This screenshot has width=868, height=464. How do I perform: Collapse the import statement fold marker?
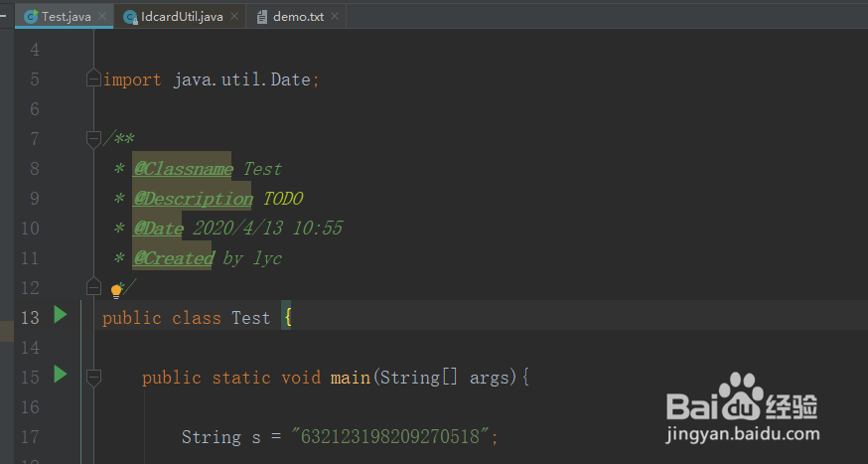click(x=93, y=79)
